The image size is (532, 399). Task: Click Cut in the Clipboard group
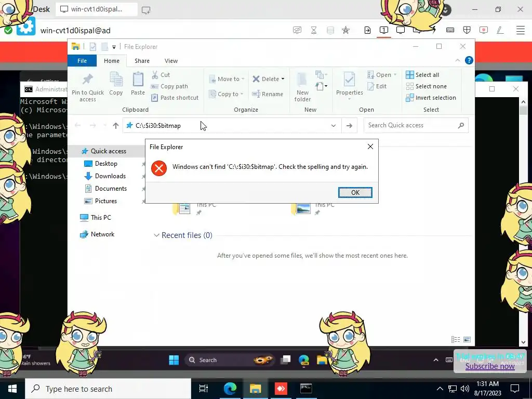click(161, 75)
